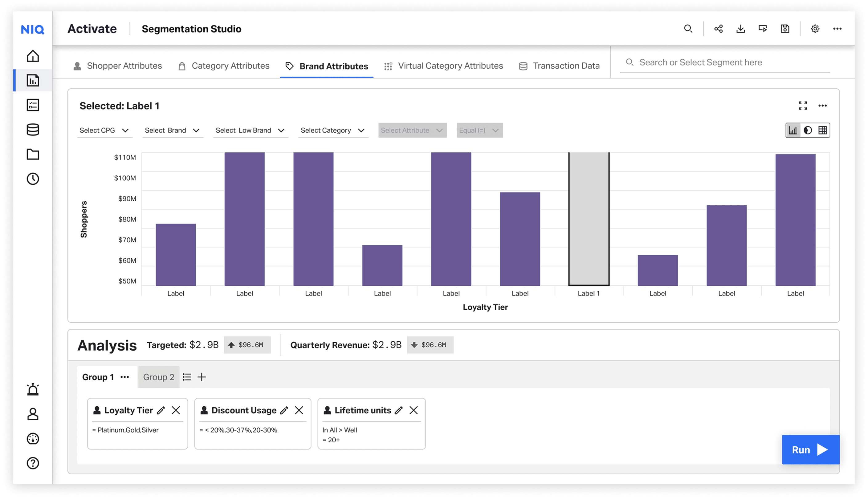
Task: Click the share icon in header
Action: (x=718, y=29)
